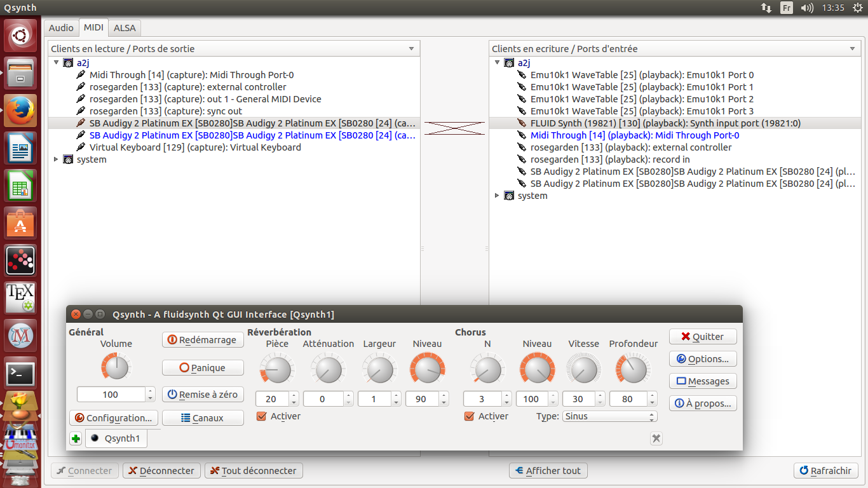The image size is (868, 488).
Task: Open the Terminal from the dock
Action: 20,373
